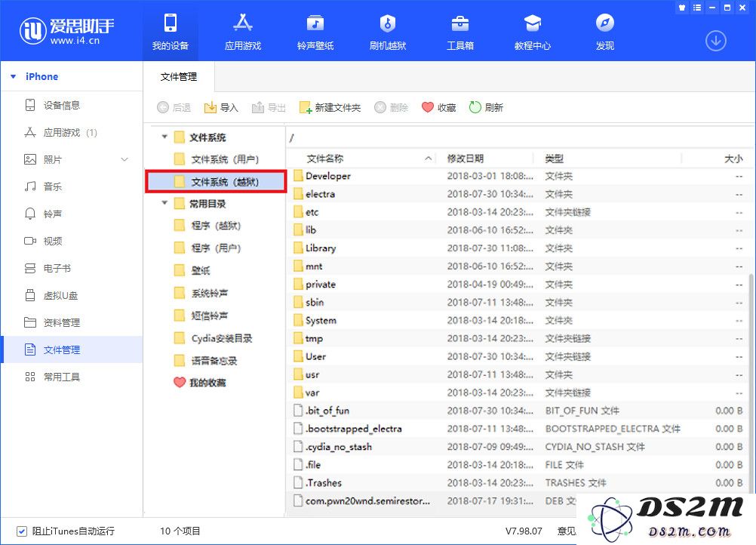
Task: Click the V7.98.07 version label
Action: pos(524,531)
